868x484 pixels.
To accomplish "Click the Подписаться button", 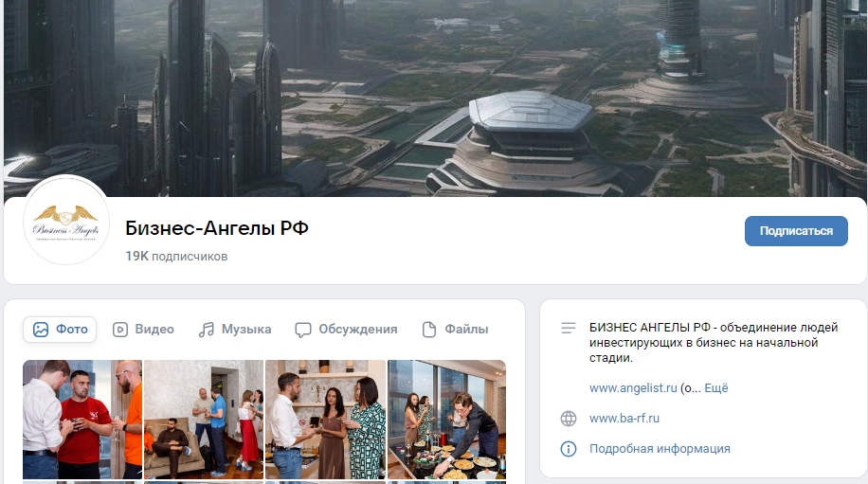I will coord(796,231).
